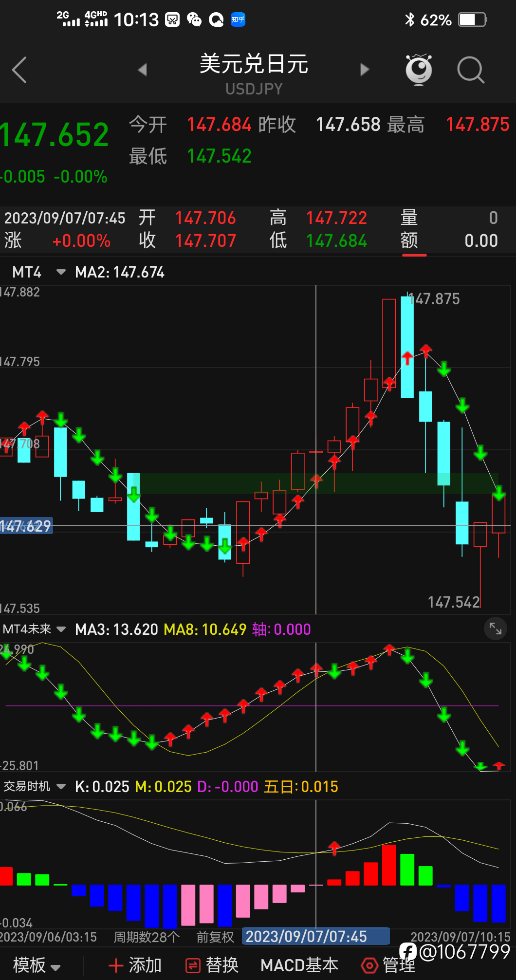This screenshot has width=516, height=980.
Task: Tap the MA8: 10.649 readout
Action: (205, 629)
